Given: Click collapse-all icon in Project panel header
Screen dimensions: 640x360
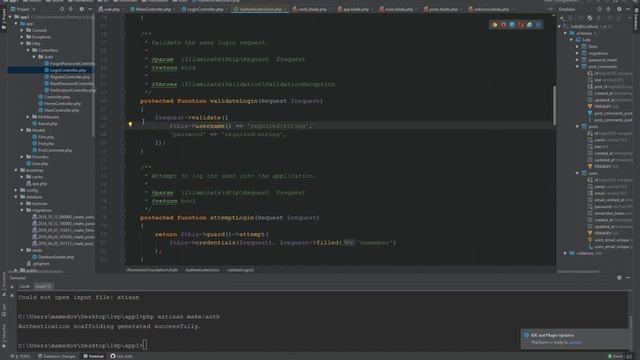Looking at the screenshot, I should point(71,9).
